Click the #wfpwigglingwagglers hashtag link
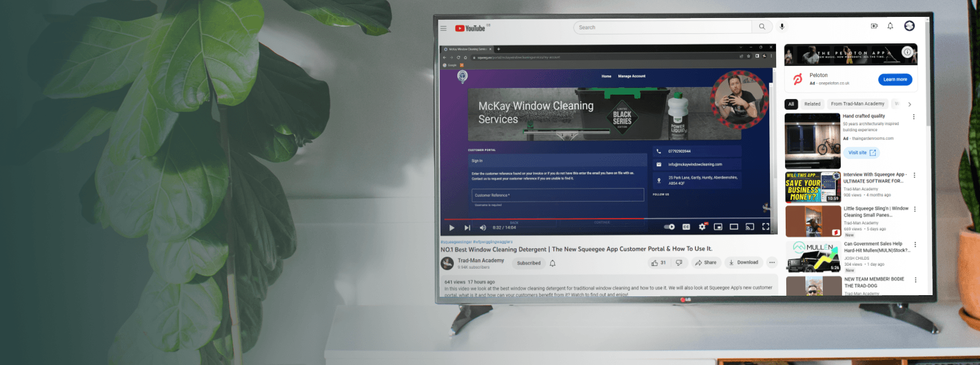 493,242
